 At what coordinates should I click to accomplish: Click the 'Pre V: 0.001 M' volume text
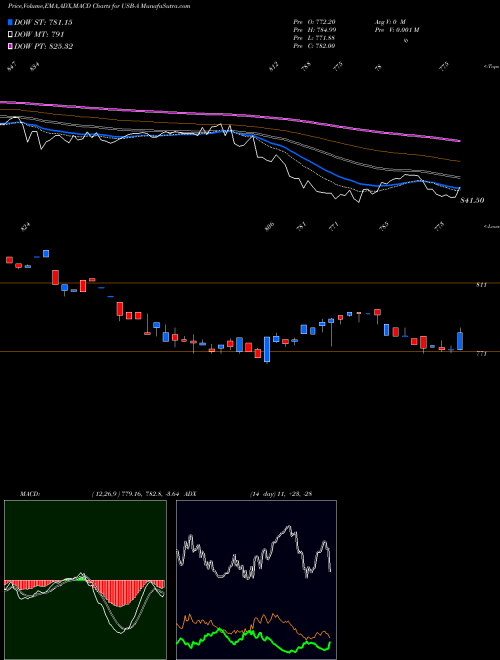point(397,30)
